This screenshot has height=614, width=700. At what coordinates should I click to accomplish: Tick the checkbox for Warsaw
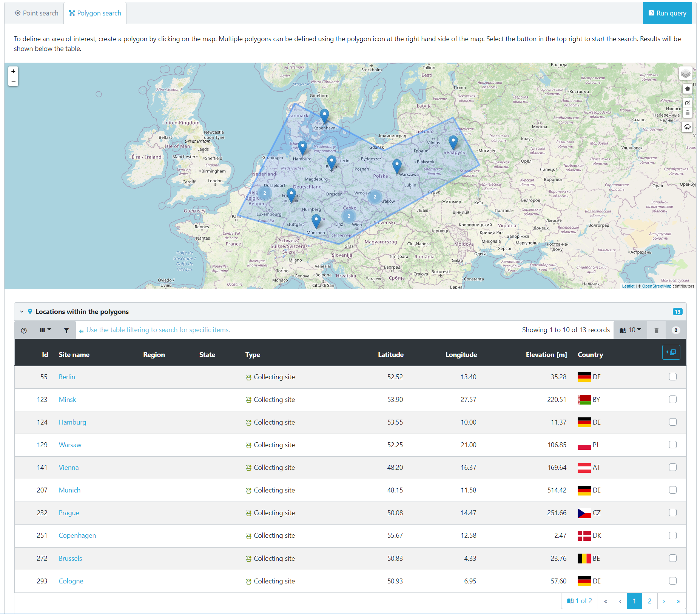[672, 445]
